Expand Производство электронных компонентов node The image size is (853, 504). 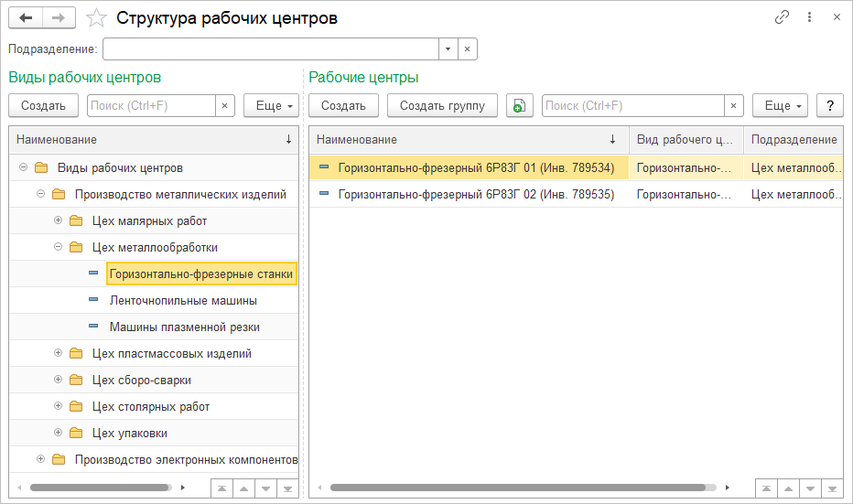point(40,459)
